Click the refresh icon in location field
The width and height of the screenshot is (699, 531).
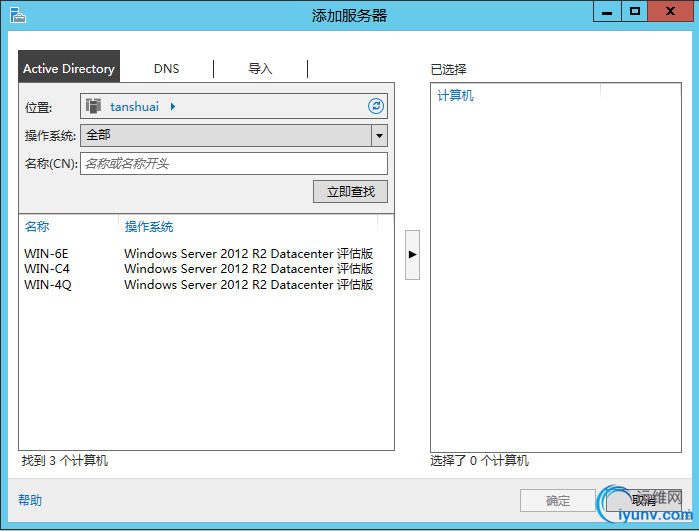tap(376, 106)
